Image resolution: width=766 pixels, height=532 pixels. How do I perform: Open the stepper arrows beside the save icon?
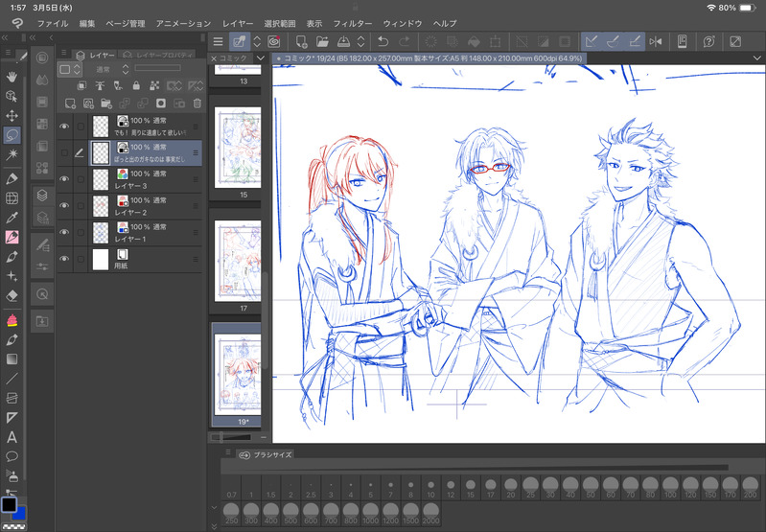coord(361,42)
